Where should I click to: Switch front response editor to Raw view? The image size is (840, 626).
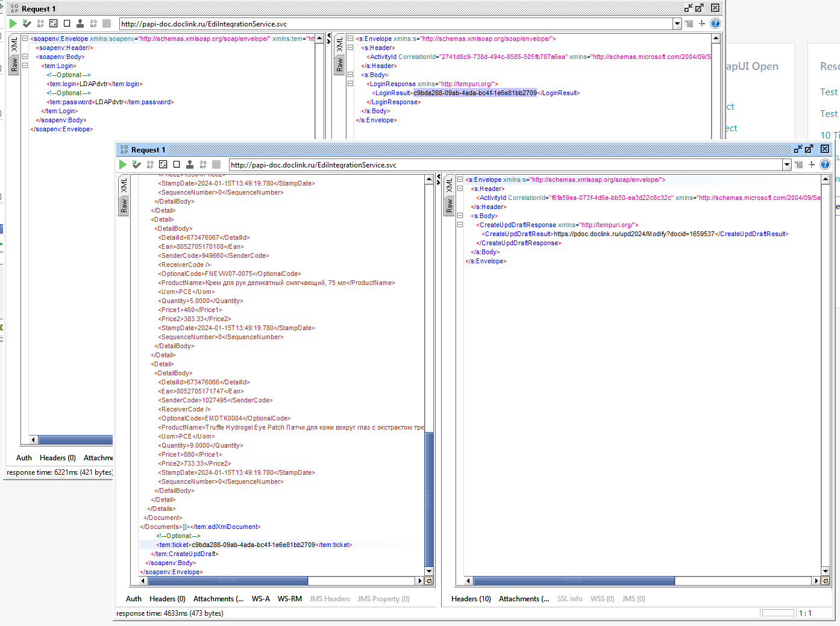pyautogui.click(x=449, y=206)
